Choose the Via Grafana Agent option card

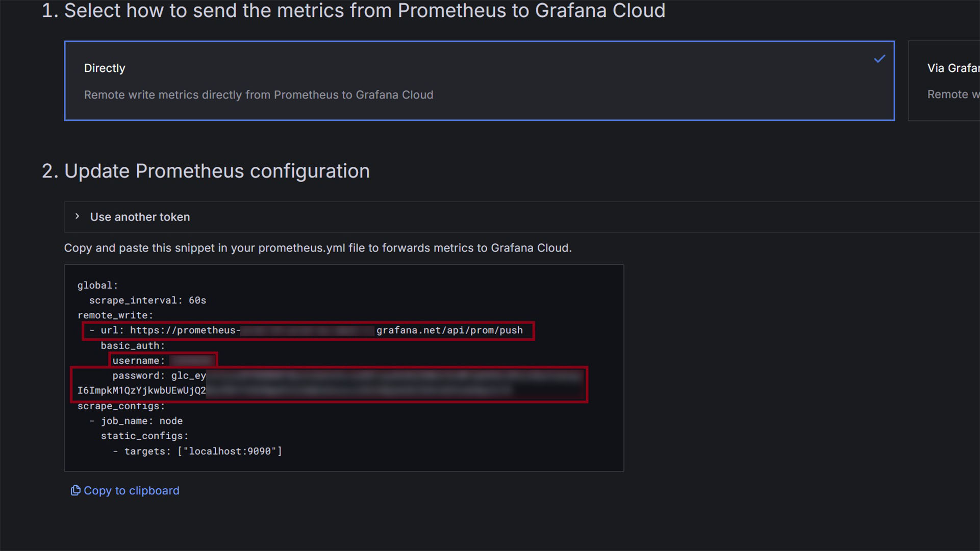tap(949, 81)
